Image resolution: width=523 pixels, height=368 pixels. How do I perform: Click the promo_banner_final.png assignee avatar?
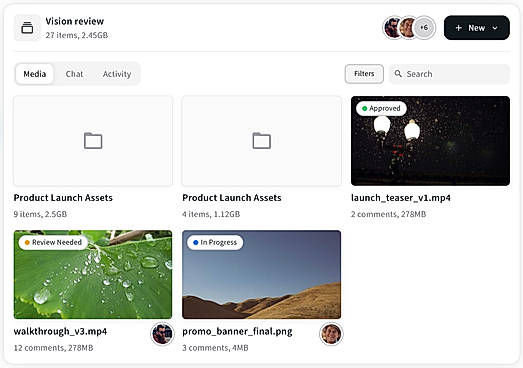click(x=331, y=334)
